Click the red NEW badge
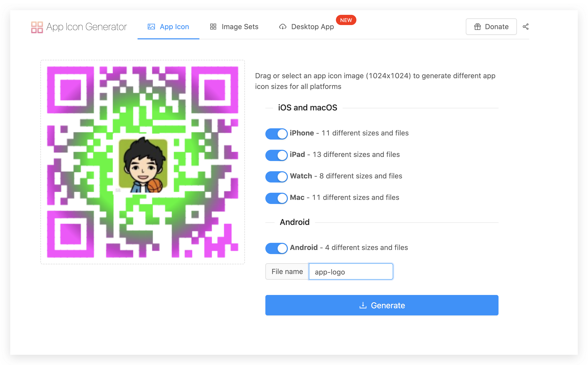588x365 pixels. pyautogui.click(x=346, y=20)
